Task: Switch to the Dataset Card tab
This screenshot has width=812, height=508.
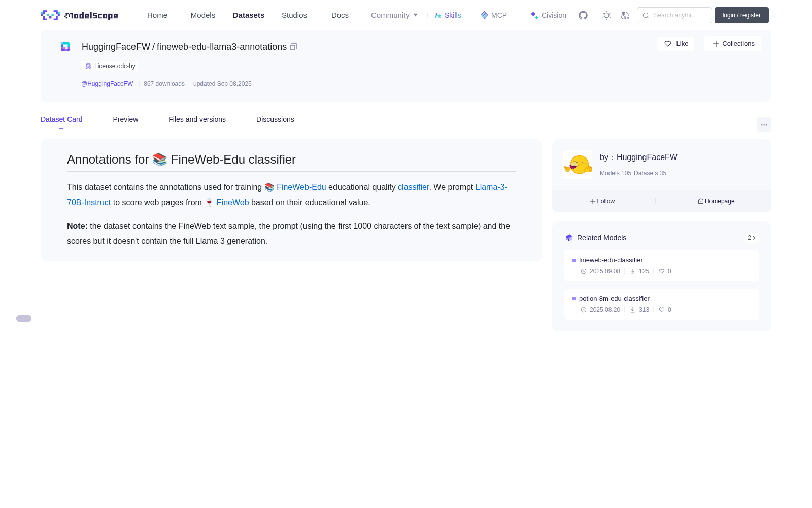Action: (x=61, y=119)
